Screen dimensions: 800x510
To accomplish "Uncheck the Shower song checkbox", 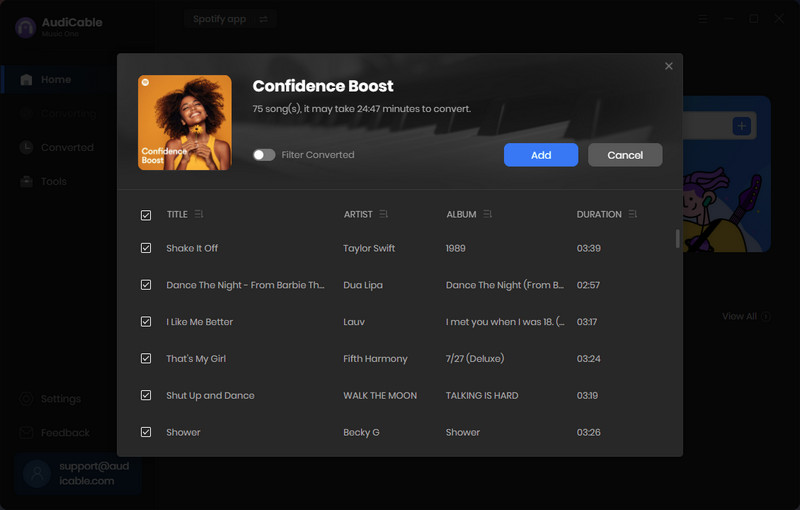I will pyautogui.click(x=146, y=432).
